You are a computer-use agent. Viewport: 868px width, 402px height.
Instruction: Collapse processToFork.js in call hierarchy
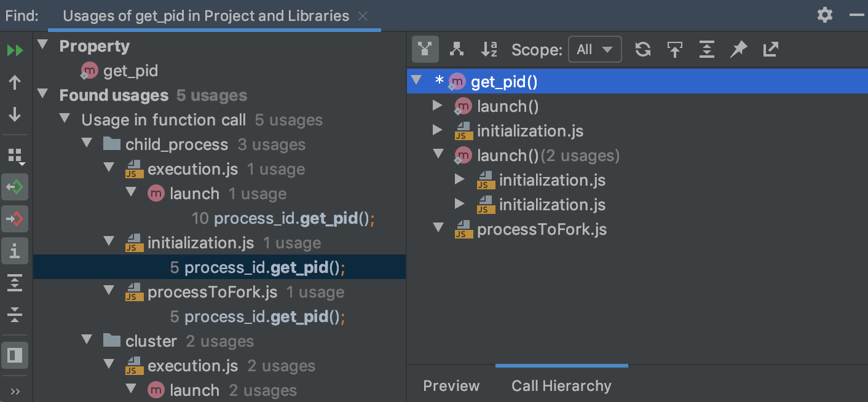pyautogui.click(x=438, y=228)
